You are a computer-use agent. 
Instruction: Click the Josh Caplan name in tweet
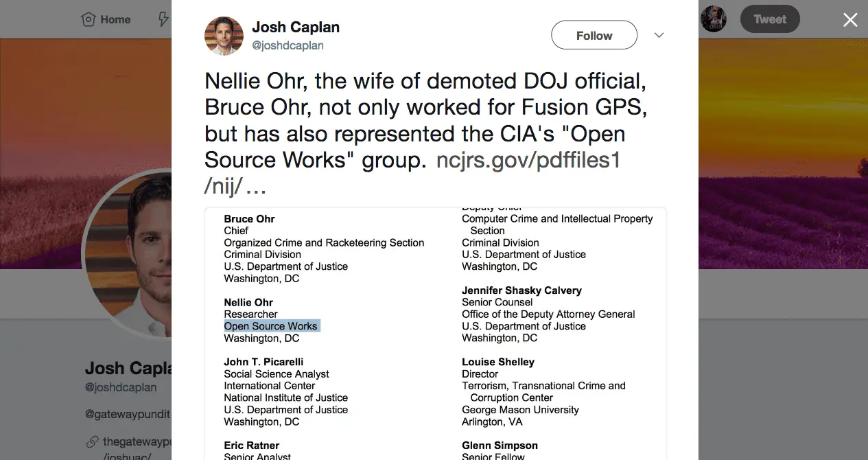tap(296, 27)
